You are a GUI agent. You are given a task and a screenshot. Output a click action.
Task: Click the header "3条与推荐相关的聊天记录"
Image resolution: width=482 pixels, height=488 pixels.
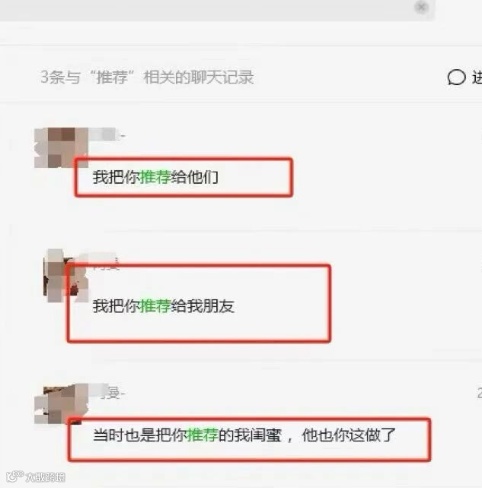pyautogui.click(x=147, y=77)
